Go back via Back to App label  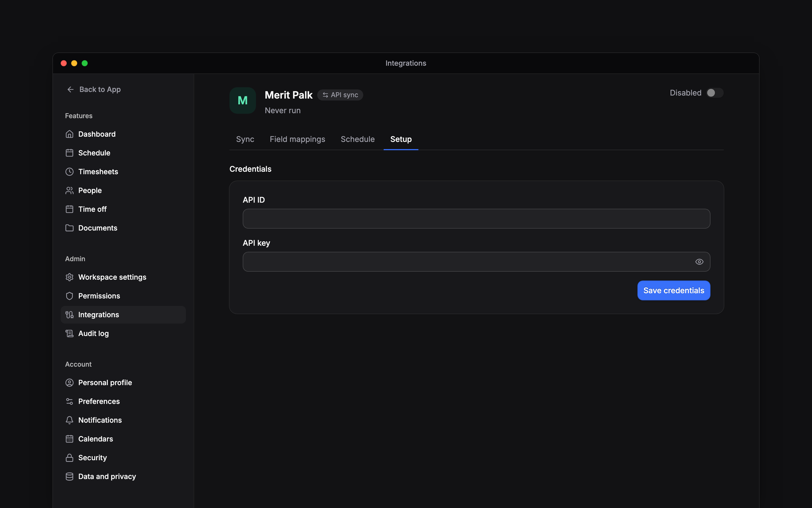[100, 89]
